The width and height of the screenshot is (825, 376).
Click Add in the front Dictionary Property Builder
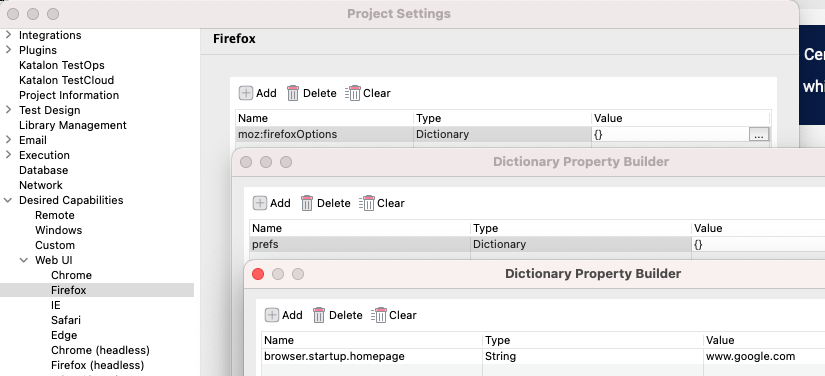(x=284, y=315)
